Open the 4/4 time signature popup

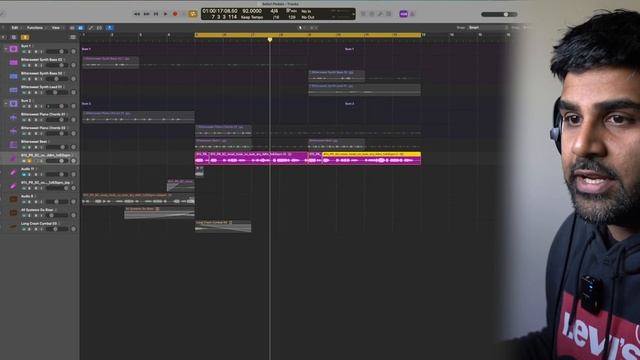click(x=274, y=11)
